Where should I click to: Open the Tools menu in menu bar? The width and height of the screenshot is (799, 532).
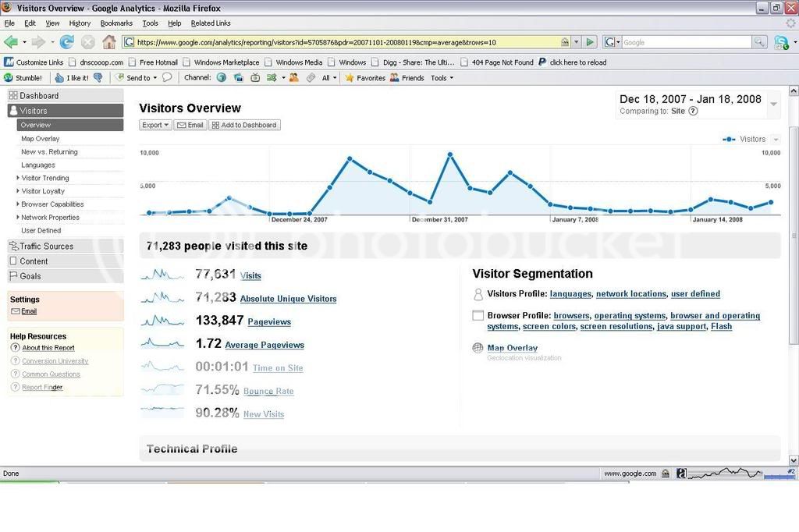tap(150, 23)
